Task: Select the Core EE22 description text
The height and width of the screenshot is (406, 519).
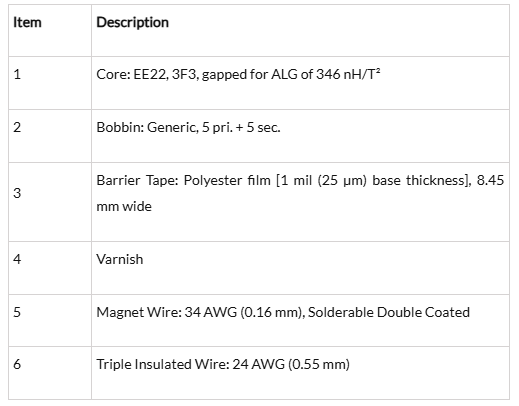Action: coord(238,74)
